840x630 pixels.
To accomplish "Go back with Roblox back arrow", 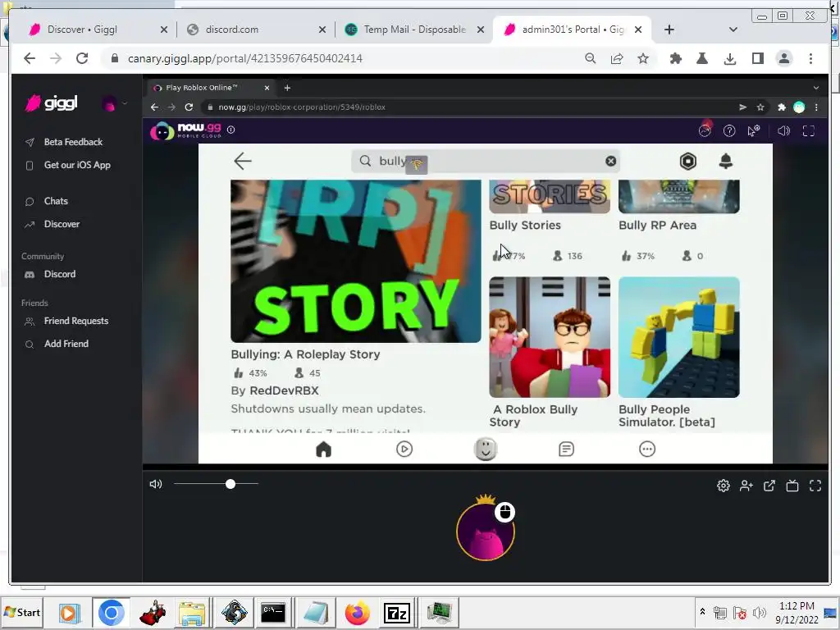I will coord(243,161).
